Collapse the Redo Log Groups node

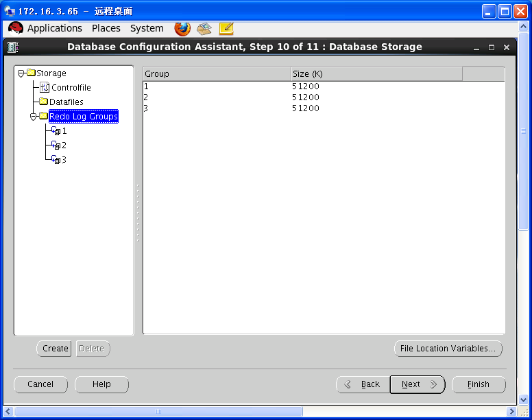[34, 117]
